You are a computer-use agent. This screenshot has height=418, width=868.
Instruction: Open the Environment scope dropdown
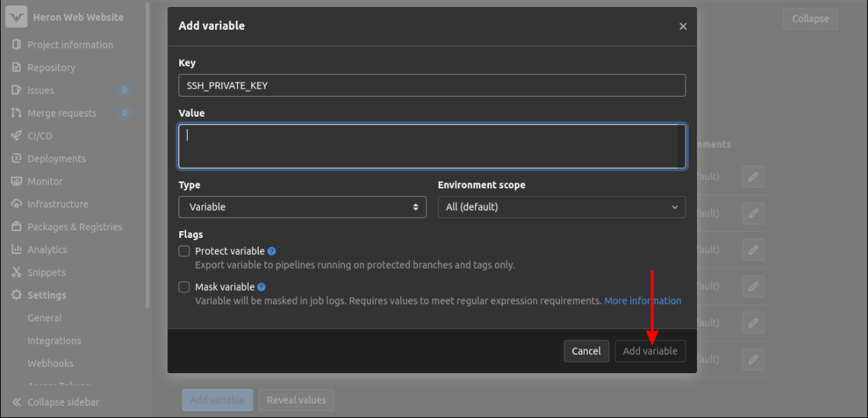[x=561, y=207]
